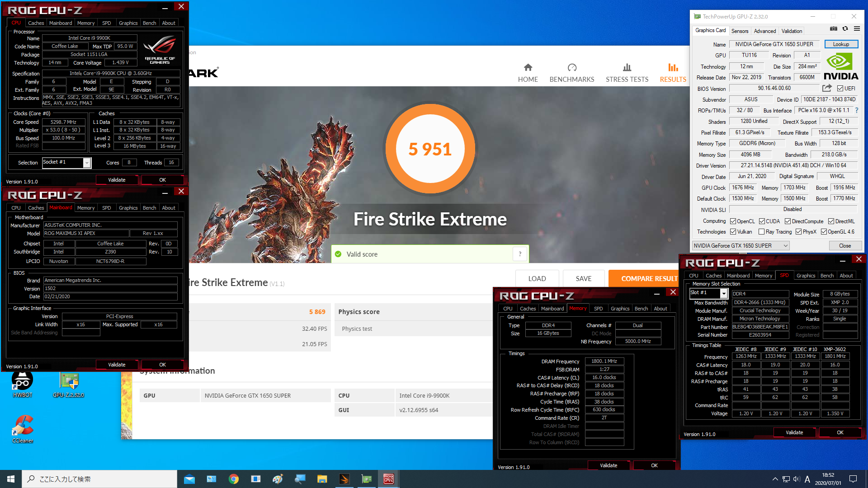Open the notification center icon
The image size is (868, 488).
[x=853, y=479]
